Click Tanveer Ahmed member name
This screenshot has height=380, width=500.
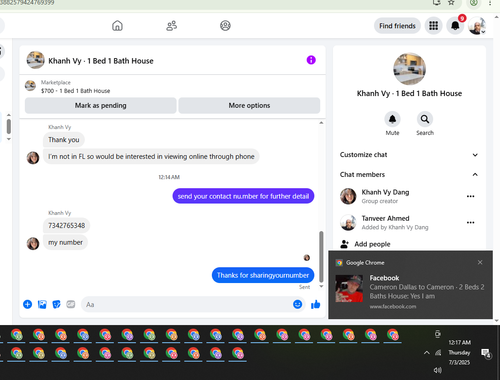tap(385, 219)
